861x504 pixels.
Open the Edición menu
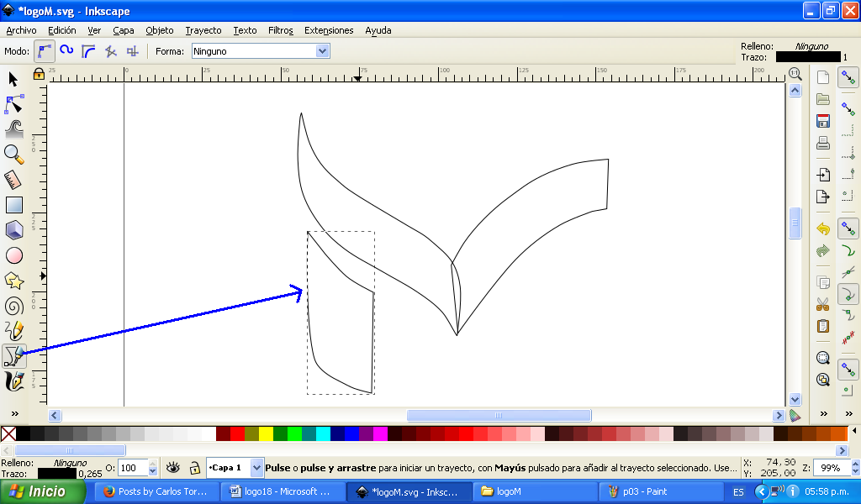[61, 30]
